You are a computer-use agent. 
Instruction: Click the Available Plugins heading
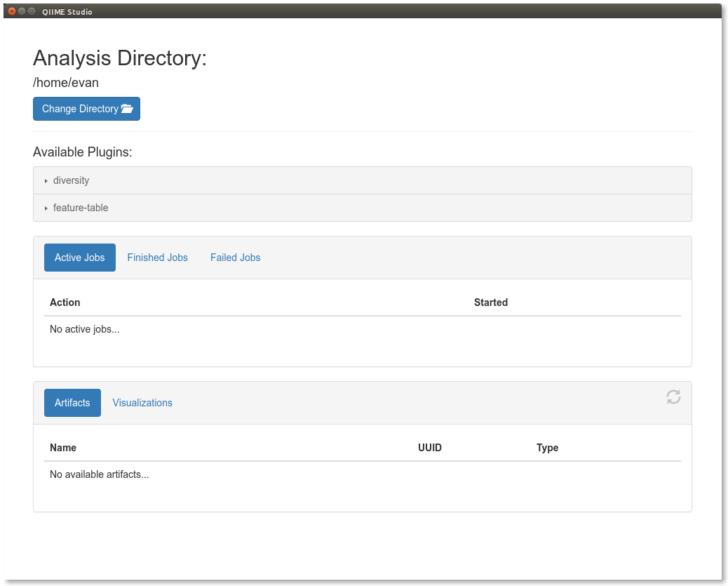pyautogui.click(x=83, y=152)
